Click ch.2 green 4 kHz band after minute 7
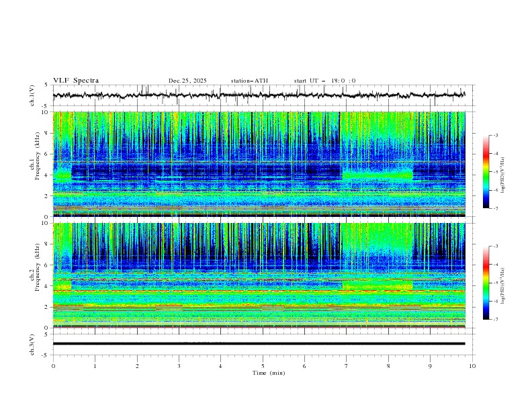Image resolution: width=532 pixels, height=411 pixels. (378, 285)
